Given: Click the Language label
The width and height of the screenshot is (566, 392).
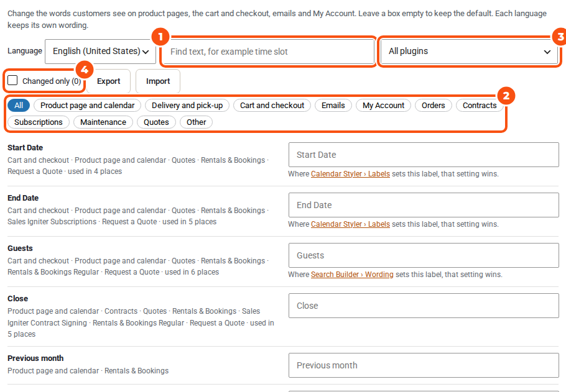Looking at the screenshot, I should pos(25,51).
